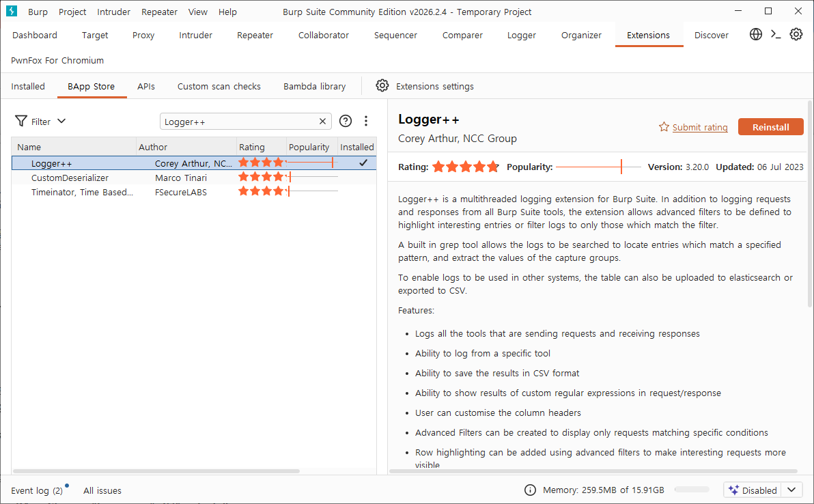The height and width of the screenshot is (504, 814).
Task: Clear the Logger++ search text
Action: [x=322, y=121]
